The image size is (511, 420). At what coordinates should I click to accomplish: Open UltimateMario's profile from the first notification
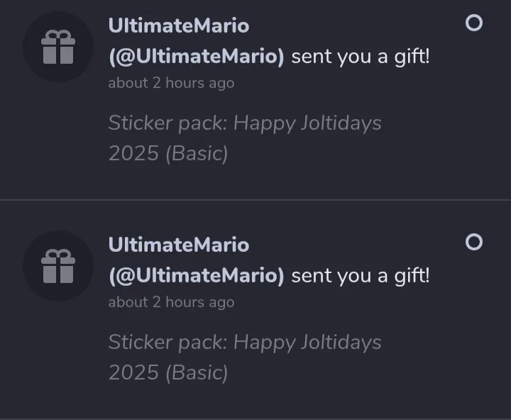click(x=178, y=26)
